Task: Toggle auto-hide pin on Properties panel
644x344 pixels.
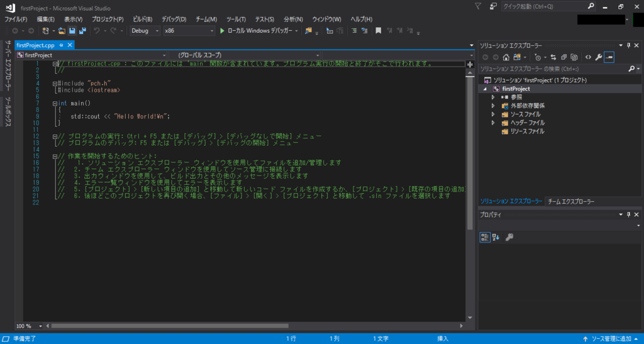Action: pyautogui.click(x=629, y=214)
